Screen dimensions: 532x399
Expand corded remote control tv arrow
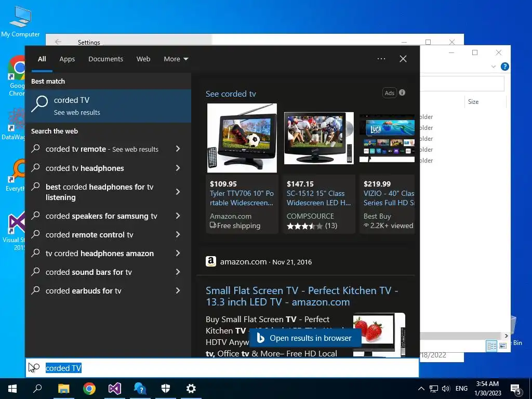tap(178, 234)
